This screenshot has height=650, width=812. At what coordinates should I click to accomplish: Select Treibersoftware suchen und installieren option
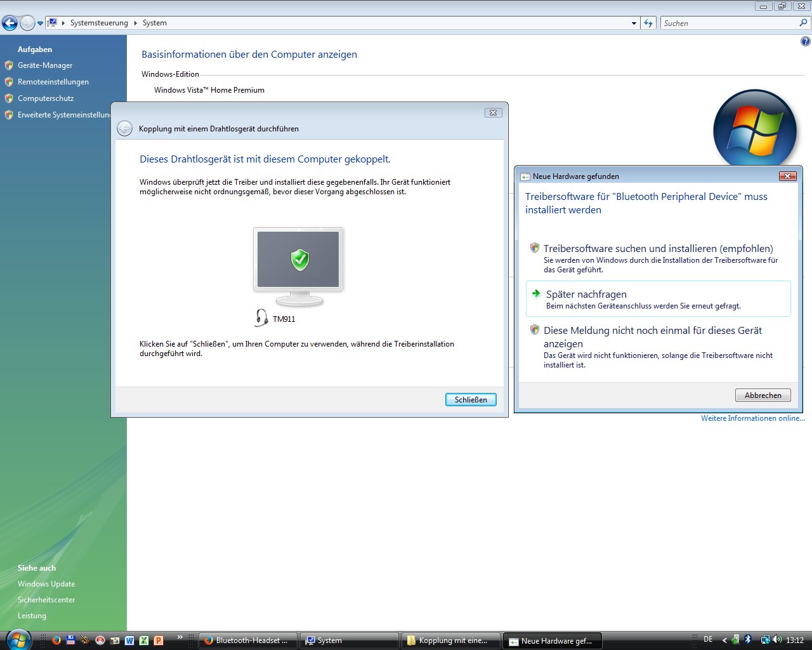[x=658, y=258]
